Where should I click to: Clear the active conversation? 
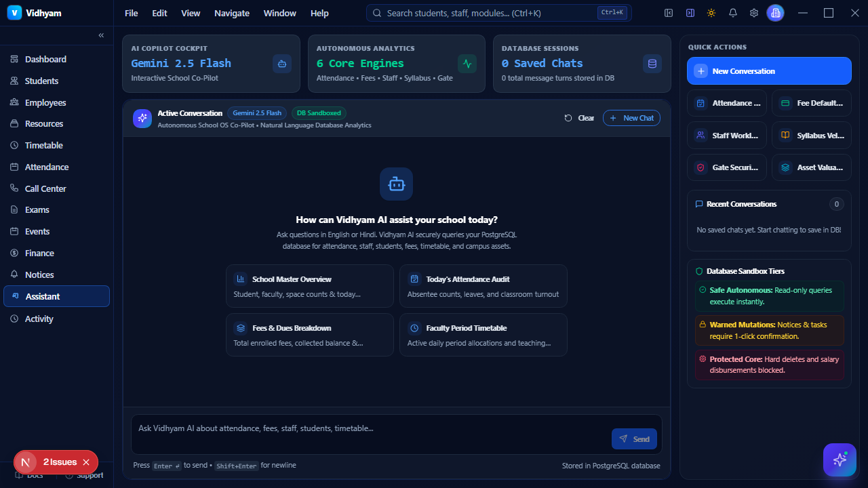pyautogui.click(x=579, y=118)
